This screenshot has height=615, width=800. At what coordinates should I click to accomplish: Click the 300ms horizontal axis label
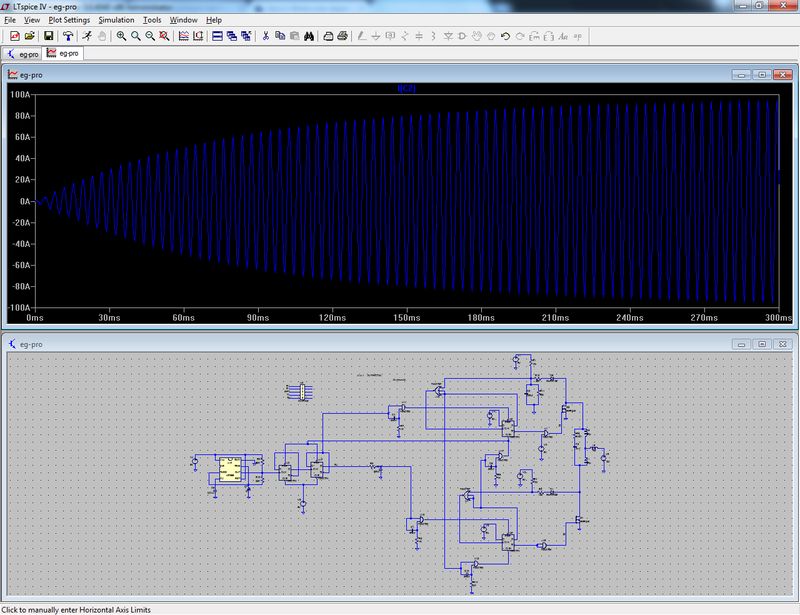[x=779, y=317]
